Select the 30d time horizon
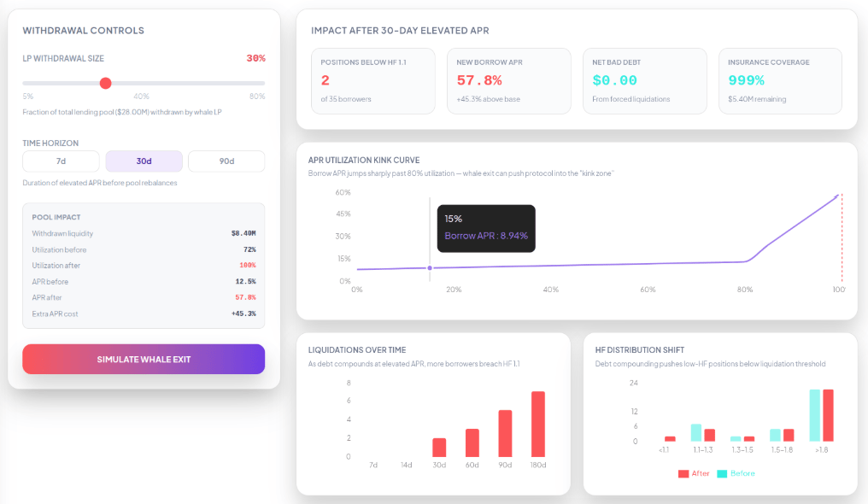 point(144,161)
